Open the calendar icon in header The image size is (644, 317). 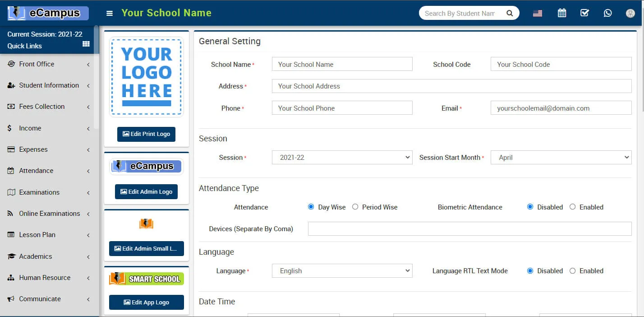click(561, 13)
